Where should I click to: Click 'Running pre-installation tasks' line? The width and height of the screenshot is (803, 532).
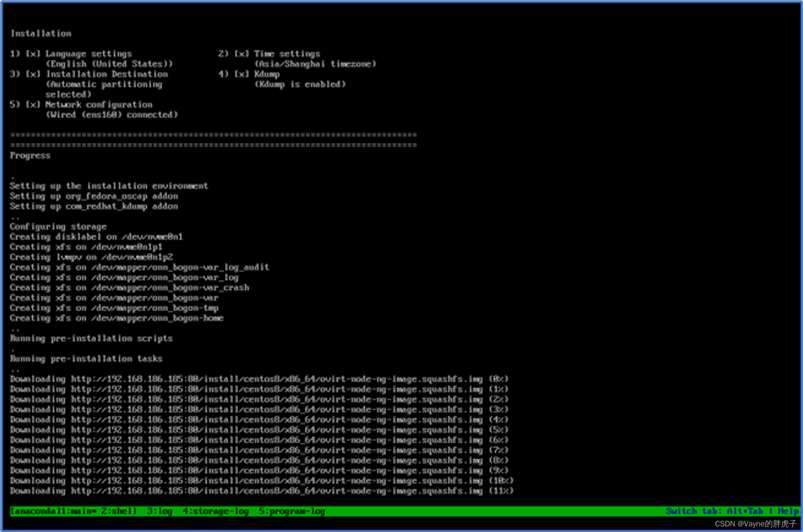coord(86,359)
